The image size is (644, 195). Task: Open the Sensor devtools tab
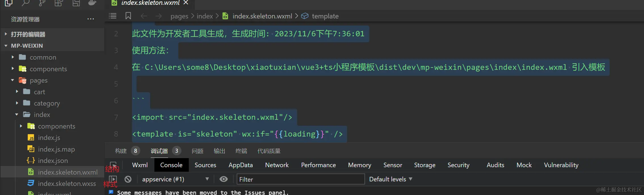[x=393, y=165]
